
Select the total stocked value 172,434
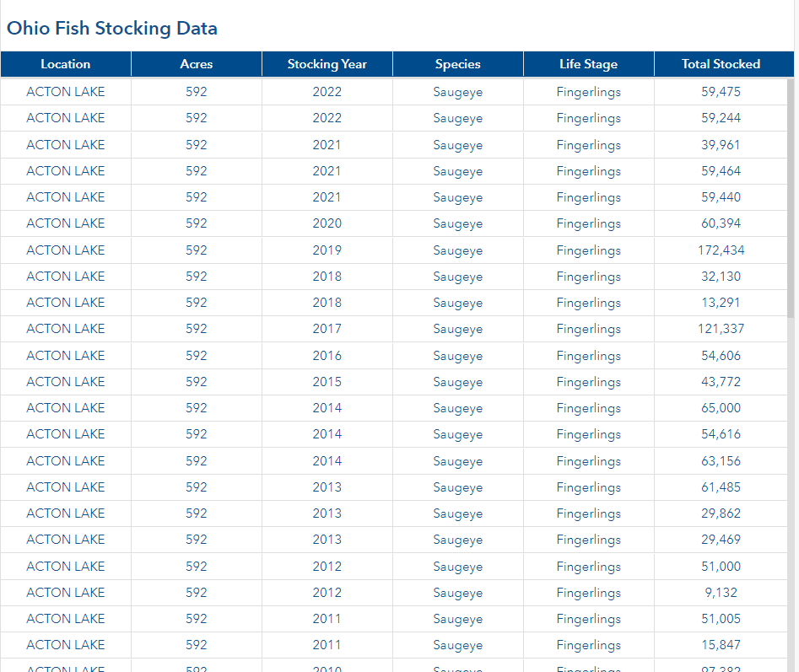pyautogui.click(x=721, y=250)
